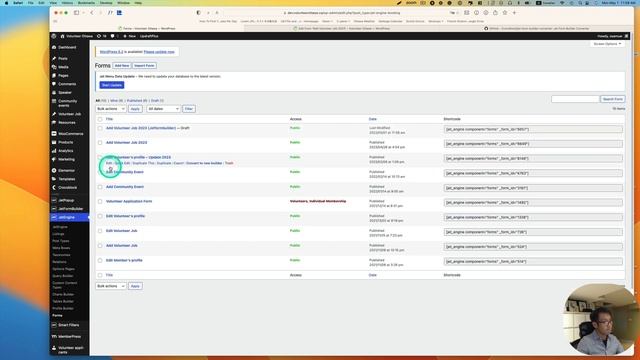
Task: Open Products via its sidebar icon
Action: pos(54,142)
